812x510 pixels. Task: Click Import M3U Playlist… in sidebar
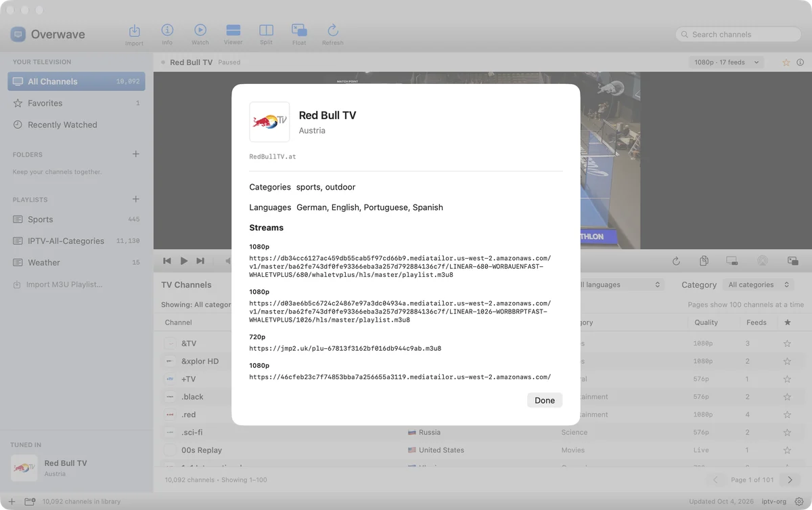[58, 284]
